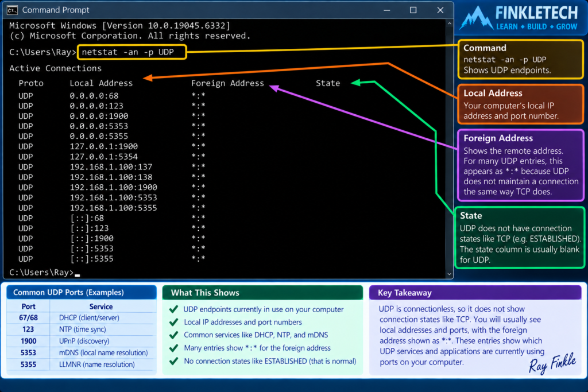
Task: Click the Service column header in ports table
Action: [x=101, y=306]
